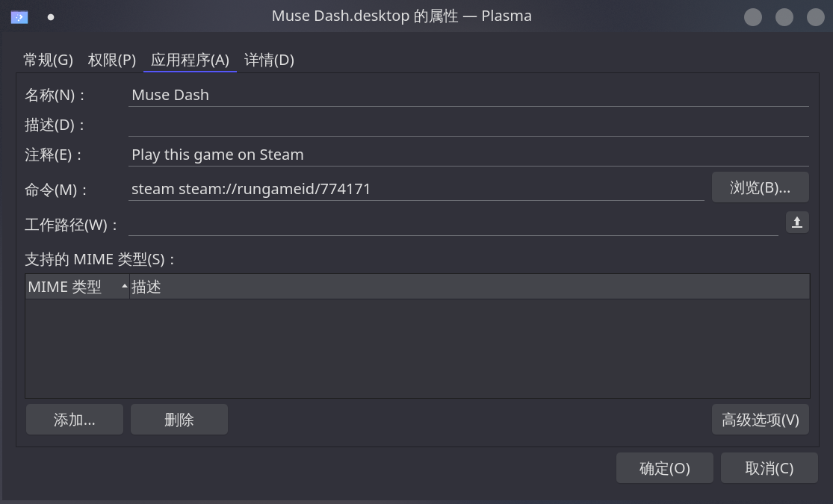This screenshot has width=833, height=504.
Task: Click the 添加... button below the MIME list
Action: pos(74,419)
